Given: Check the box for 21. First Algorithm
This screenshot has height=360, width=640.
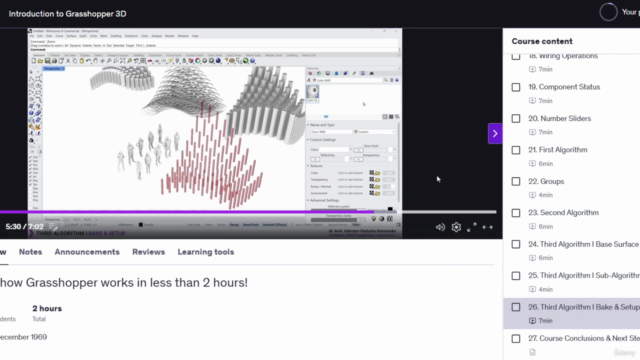Looking at the screenshot, I should pos(516,150).
